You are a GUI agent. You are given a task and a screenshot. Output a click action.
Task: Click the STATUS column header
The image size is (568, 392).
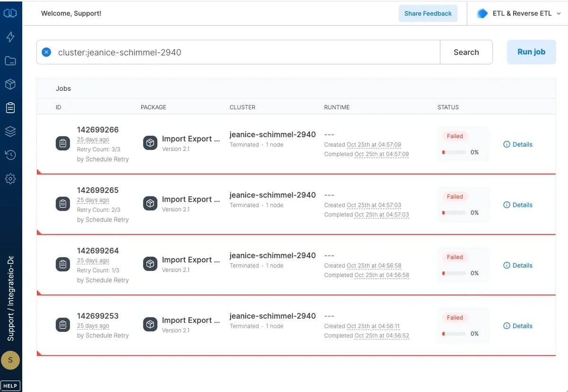448,107
